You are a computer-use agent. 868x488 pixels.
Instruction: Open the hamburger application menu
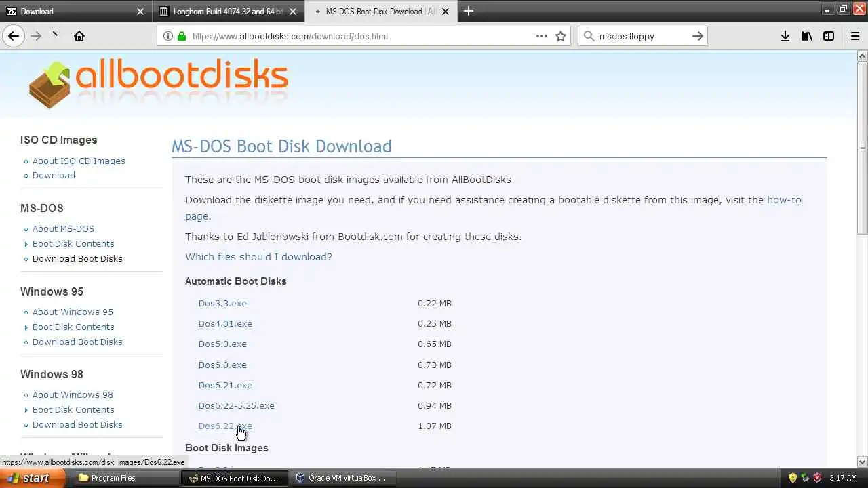coord(855,37)
